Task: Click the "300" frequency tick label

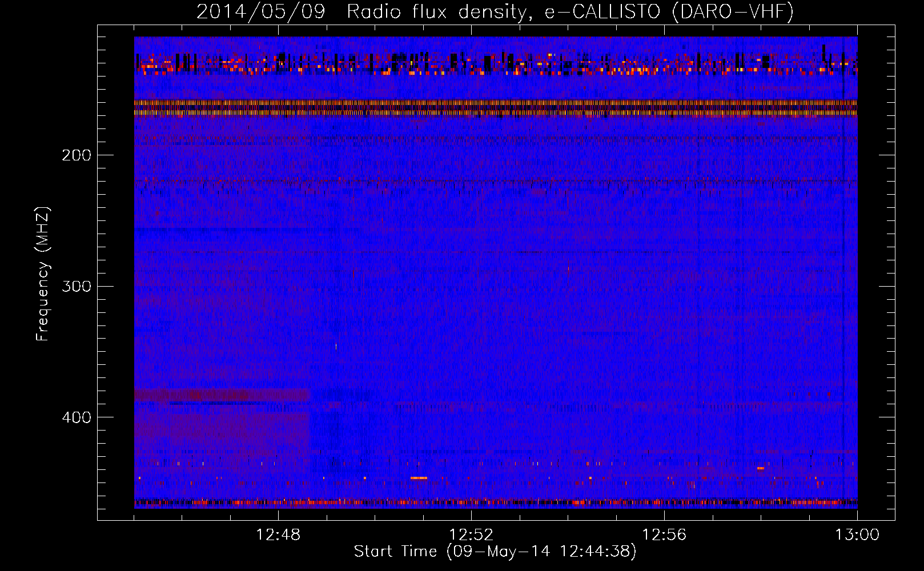Action: [77, 286]
